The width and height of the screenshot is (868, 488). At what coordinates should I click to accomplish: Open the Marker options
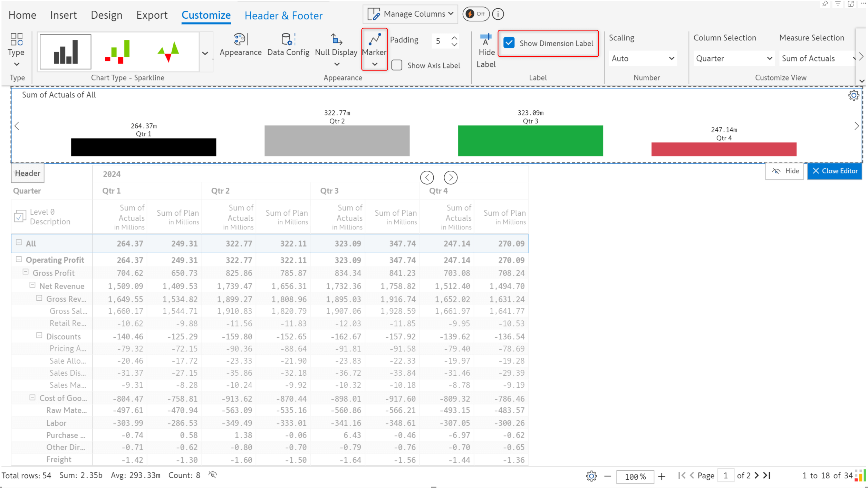(x=374, y=50)
